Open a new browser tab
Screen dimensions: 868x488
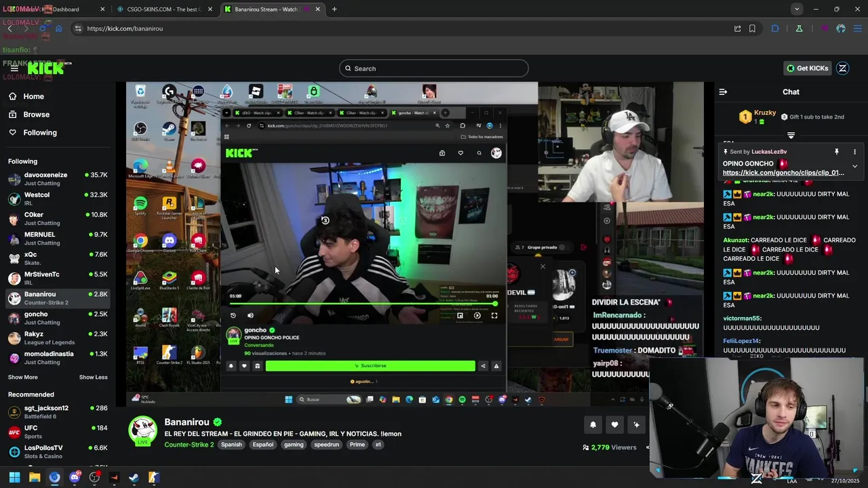(334, 9)
